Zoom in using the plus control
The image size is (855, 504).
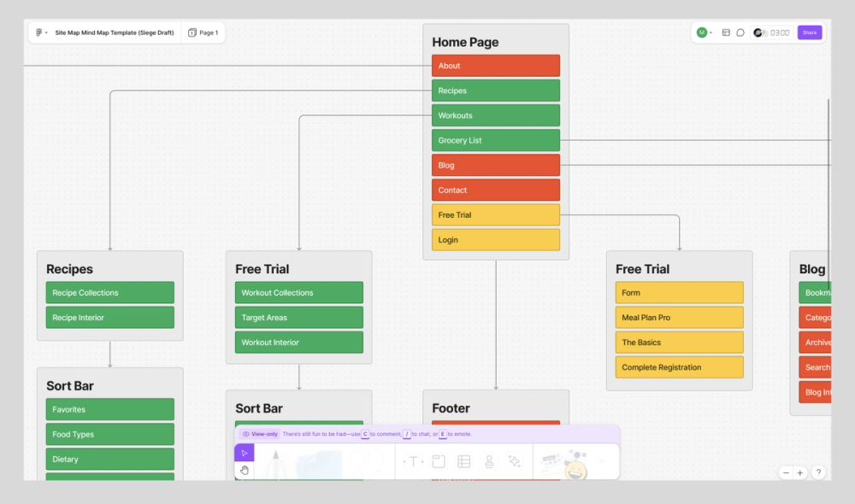pyautogui.click(x=799, y=472)
